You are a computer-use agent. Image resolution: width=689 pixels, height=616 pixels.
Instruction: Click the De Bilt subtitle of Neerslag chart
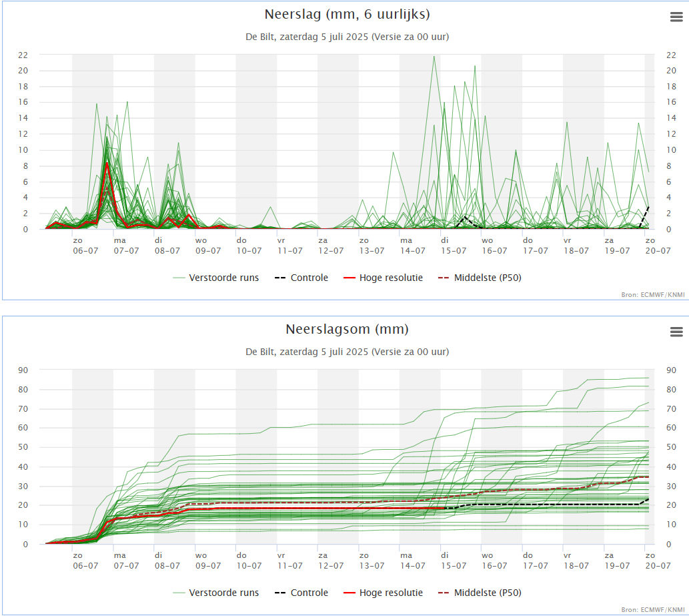(347, 37)
